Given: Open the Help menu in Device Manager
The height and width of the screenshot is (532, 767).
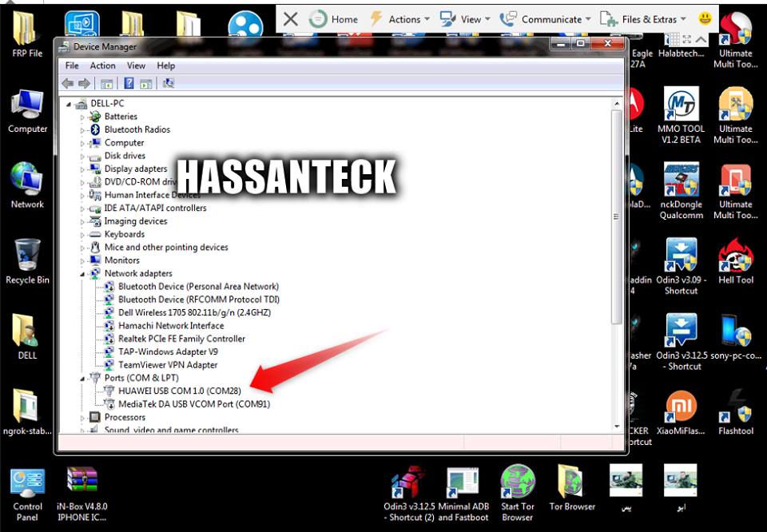Looking at the screenshot, I should click(x=166, y=66).
